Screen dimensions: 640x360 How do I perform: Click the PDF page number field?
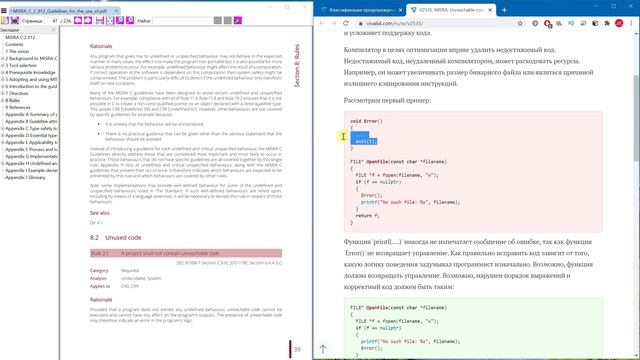[x=51, y=20]
